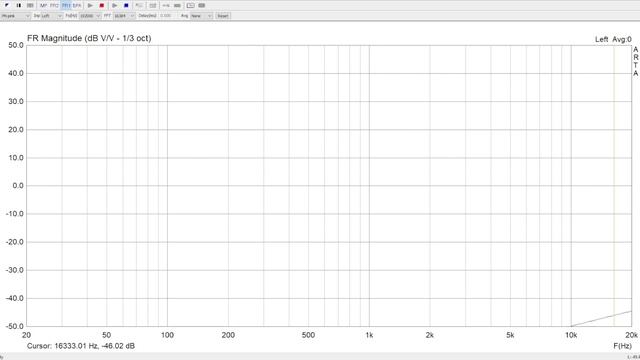Open the Fs(Hz) sampling rate dropdown
This screenshot has height=360, width=640.
pos(90,16)
